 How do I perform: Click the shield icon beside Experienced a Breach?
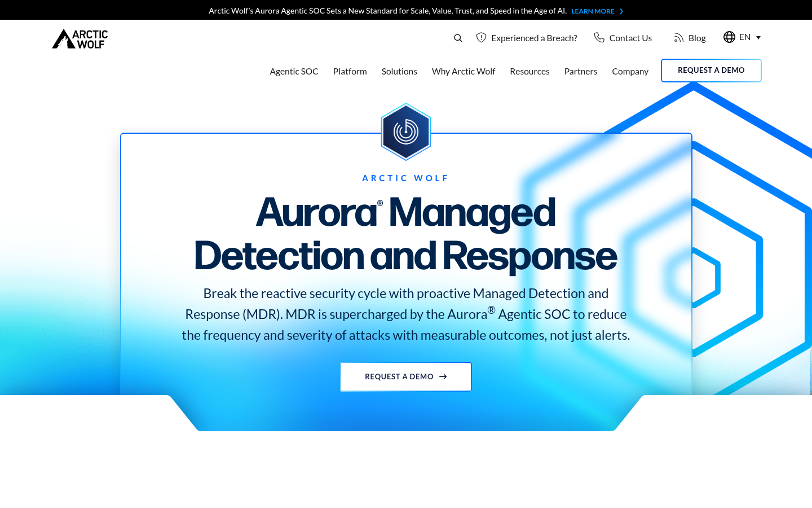481,37
